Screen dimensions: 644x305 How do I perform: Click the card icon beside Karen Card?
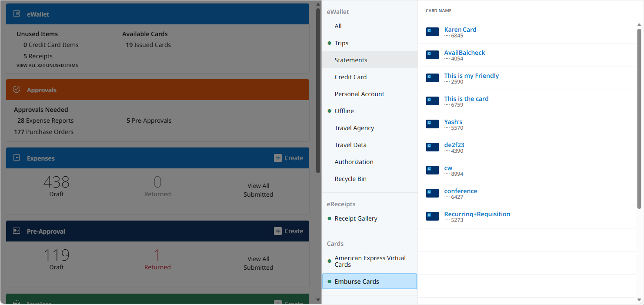432,31
